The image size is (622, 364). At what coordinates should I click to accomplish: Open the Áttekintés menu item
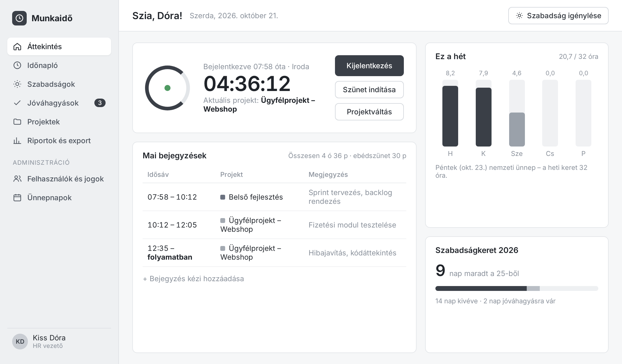(x=59, y=46)
